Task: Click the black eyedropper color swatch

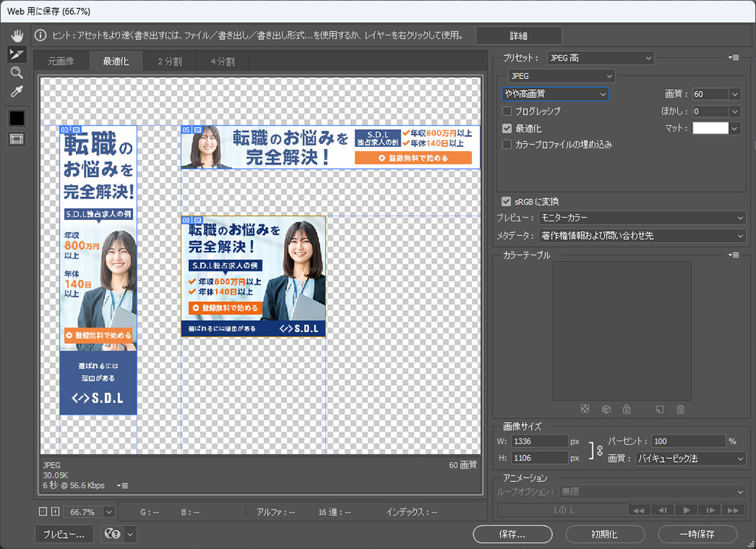Action: tap(16, 117)
